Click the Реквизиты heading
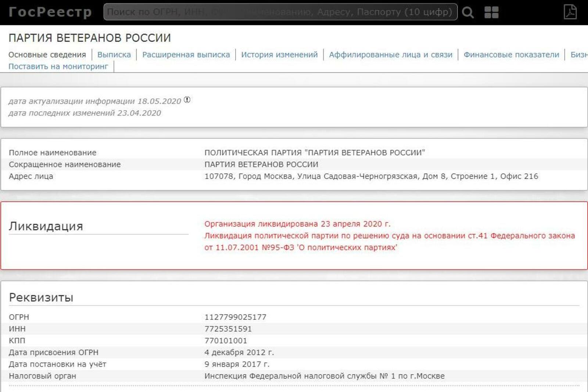The height and width of the screenshot is (392, 588). [x=41, y=297]
